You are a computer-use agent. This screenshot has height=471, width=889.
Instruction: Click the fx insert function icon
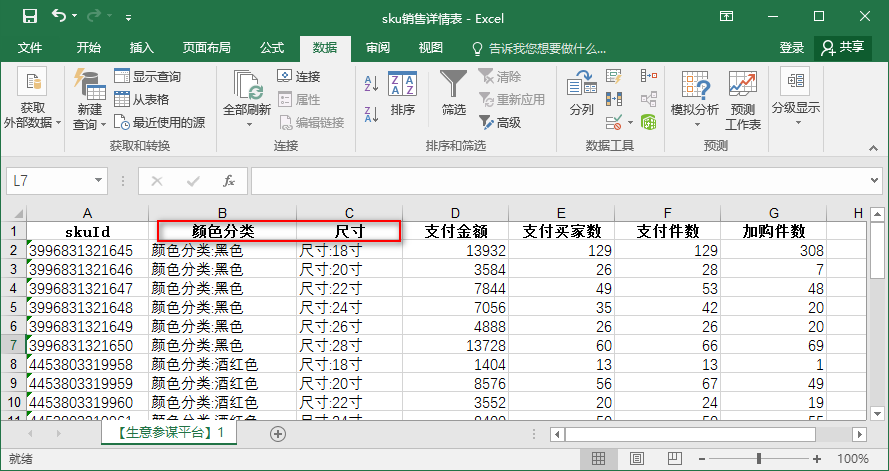tap(228, 181)
